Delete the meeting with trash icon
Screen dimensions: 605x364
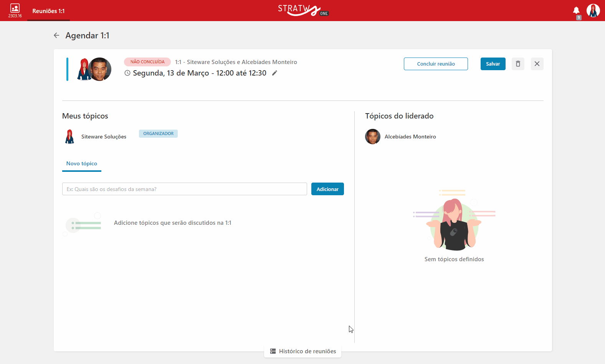(x=518, y=64)
